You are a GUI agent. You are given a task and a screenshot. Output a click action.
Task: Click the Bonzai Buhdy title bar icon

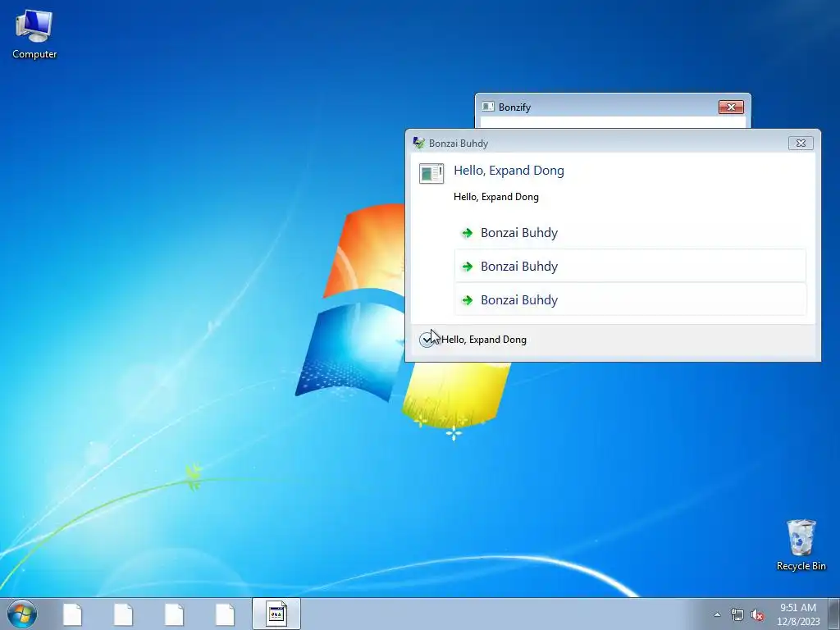tap(419, 143)
